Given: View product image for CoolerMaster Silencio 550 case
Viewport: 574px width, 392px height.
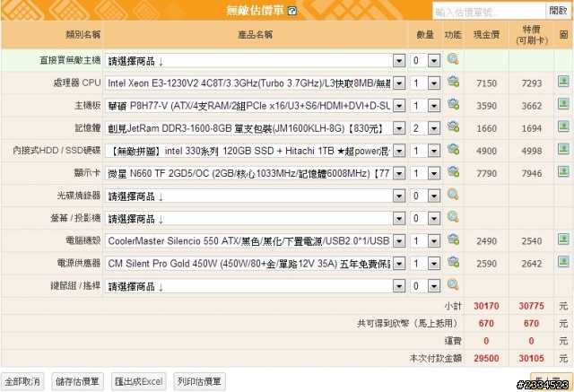Looking at the screenshot, I should click(563, 239).
